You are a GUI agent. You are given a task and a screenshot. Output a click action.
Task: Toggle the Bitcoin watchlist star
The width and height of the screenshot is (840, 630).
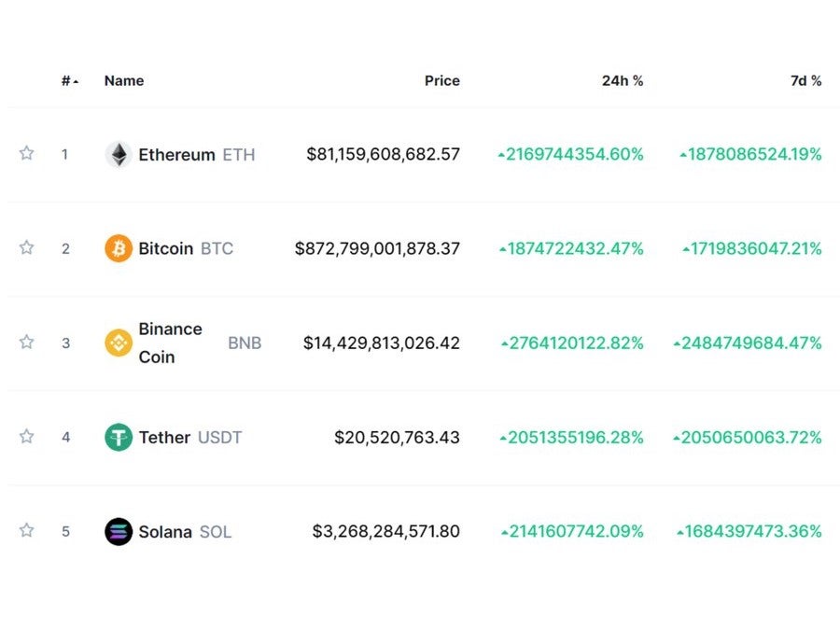[27, 247]
